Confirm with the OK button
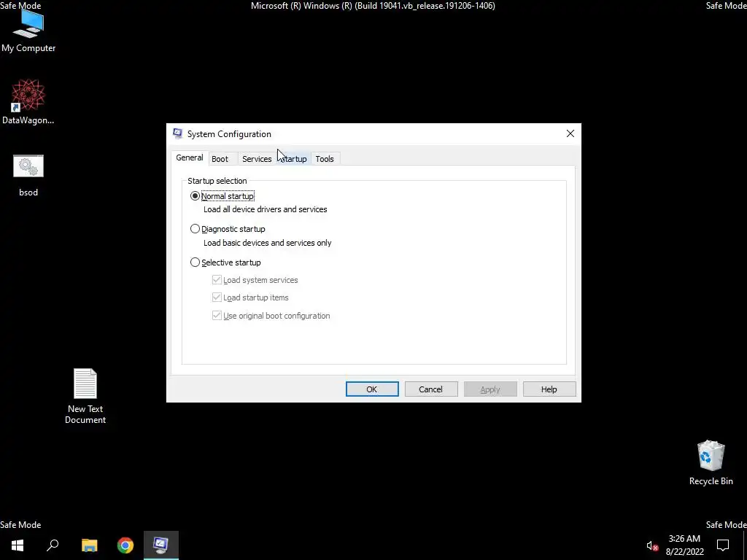The image size is (747, 560). coord(372,389)
